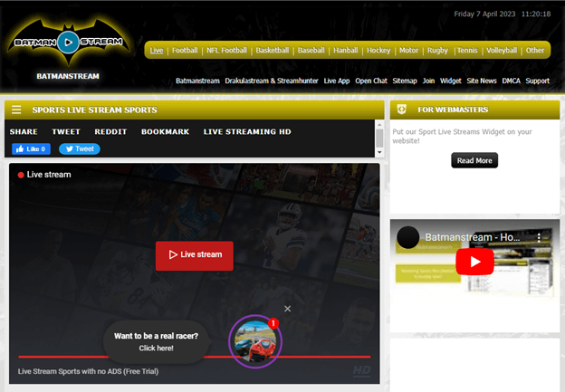Open the Open Chat link
565x392 pixels.
pos(371,81)
